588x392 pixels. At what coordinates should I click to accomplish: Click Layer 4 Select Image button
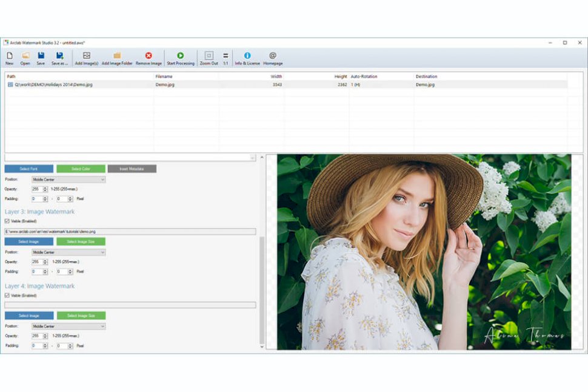[x=29, y=316]
